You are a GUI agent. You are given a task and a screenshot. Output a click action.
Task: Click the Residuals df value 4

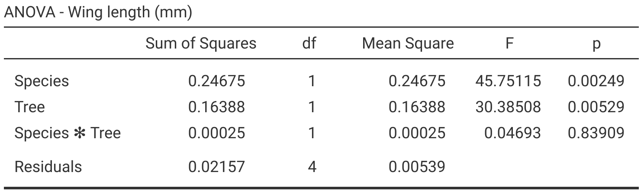tap(312, 166)
